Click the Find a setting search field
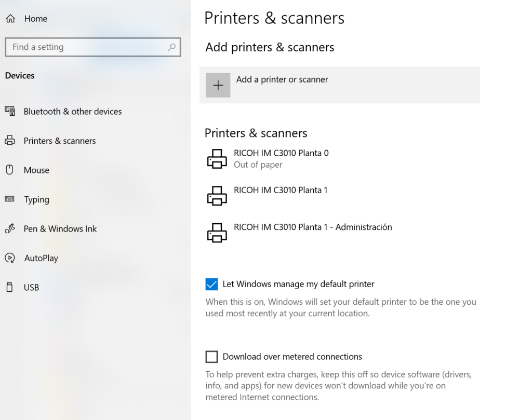Screen dimensions: 532x420 (x=86, y=47)
